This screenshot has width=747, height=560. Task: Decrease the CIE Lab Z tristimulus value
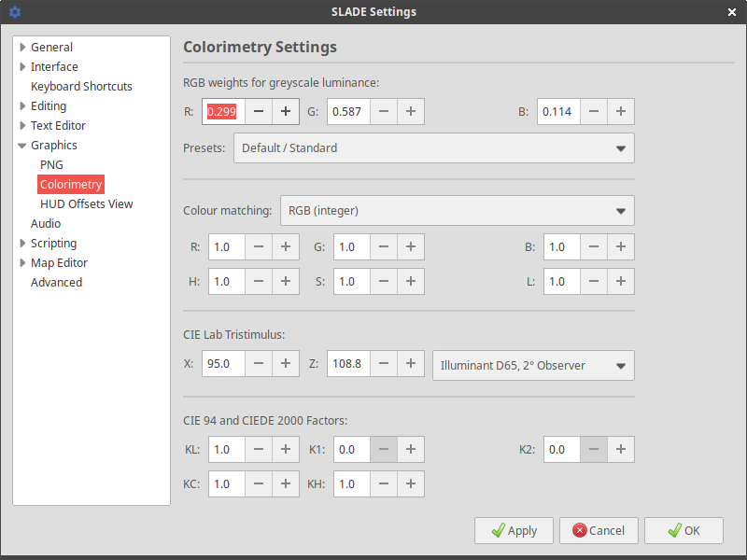(x=384, y=364)
